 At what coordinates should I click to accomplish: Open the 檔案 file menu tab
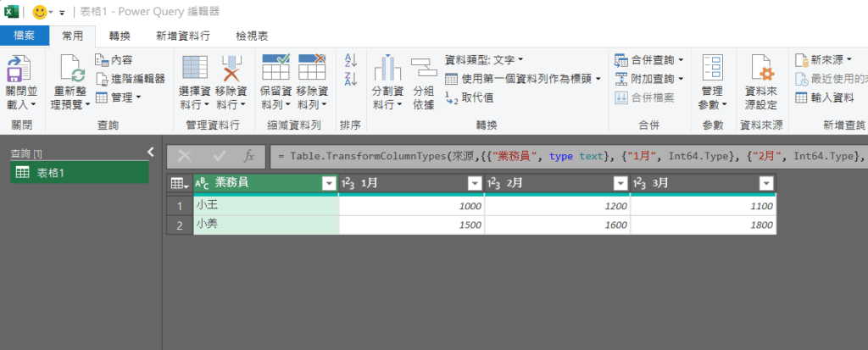(x=25, y=36)
